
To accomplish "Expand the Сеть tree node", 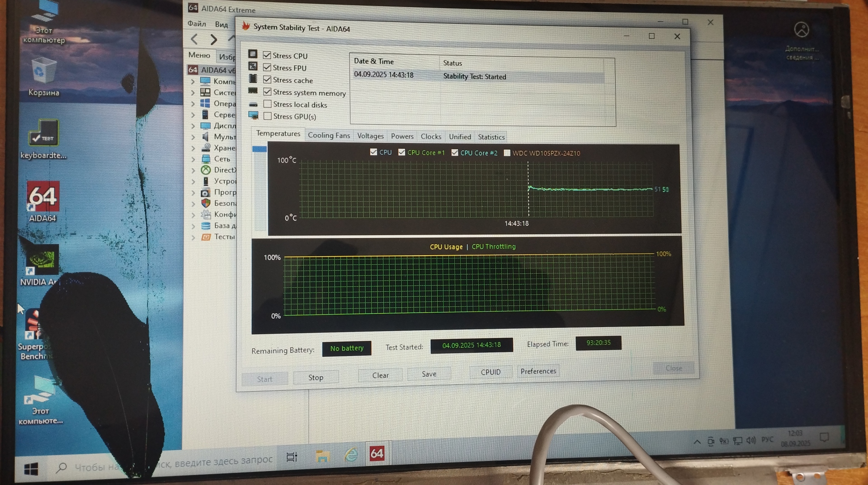I will click(193, 159).
